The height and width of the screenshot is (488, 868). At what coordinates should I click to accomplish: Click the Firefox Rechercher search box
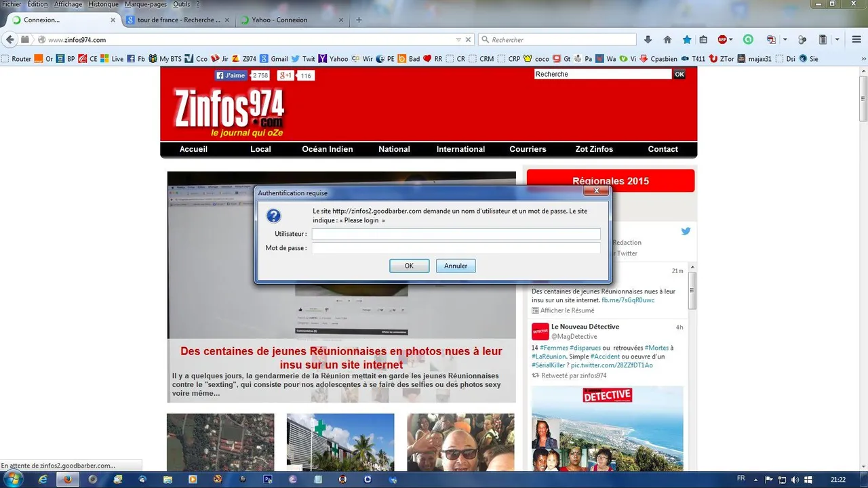point(557,39)
